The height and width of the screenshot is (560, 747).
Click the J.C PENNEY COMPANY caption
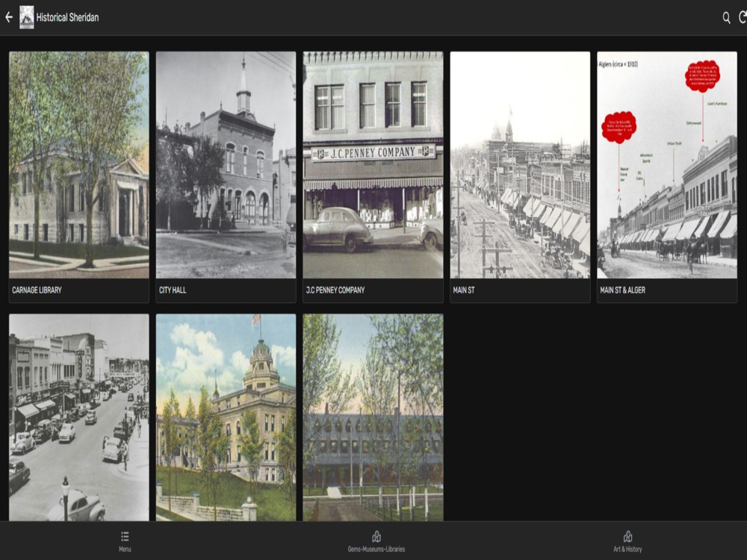pos(335,290)
